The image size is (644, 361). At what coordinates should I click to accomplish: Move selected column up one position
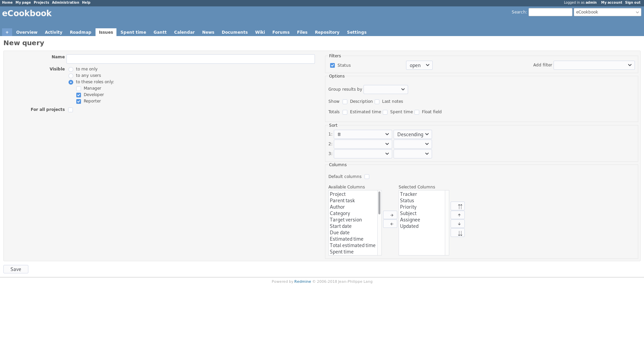(x=457, y=215)
